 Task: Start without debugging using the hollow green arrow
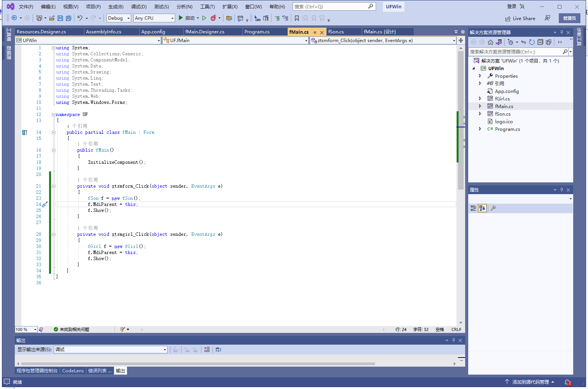[204, 18]
